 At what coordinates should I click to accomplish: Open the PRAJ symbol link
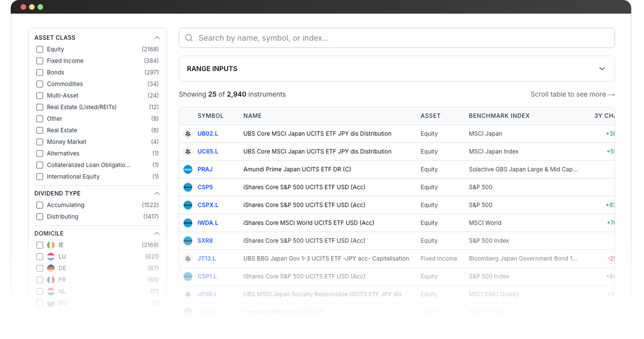click(x=205, y=169)
